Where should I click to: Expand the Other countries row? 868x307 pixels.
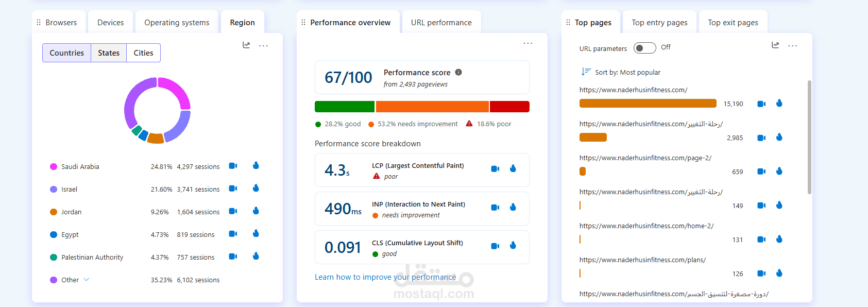coord(86,280)
